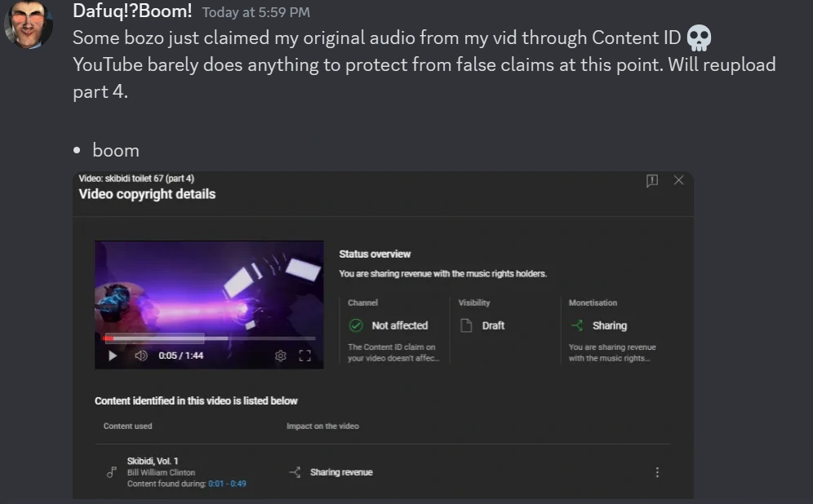The image size is (813, 504).
Task: Click the Draft visibility document icon
Action: tap(467, 325)
